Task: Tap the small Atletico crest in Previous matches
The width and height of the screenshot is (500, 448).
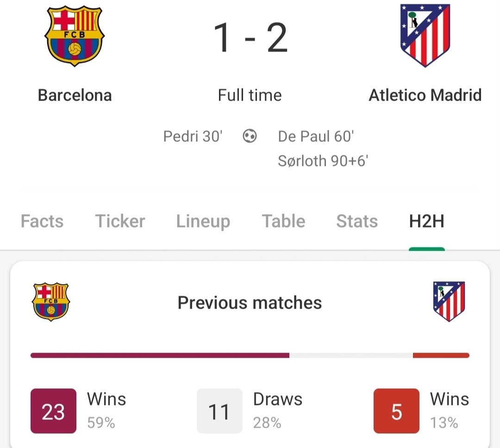Action: click(449, 301)
